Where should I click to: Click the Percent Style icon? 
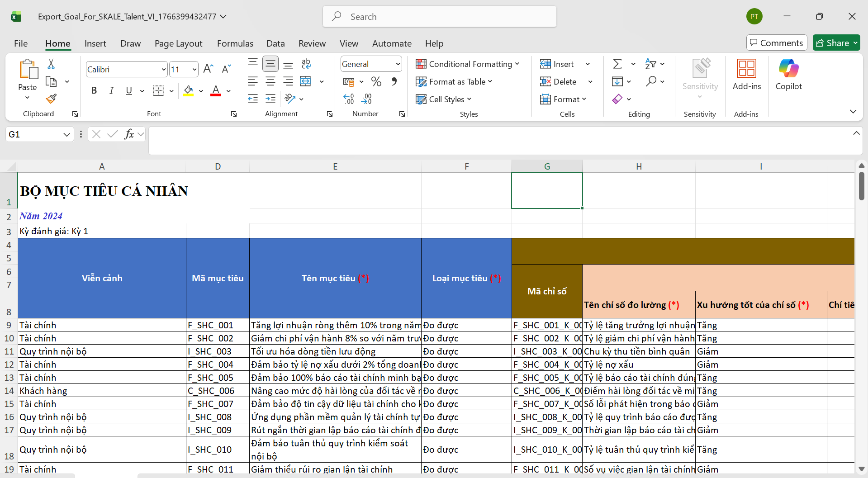pos(376,81)
